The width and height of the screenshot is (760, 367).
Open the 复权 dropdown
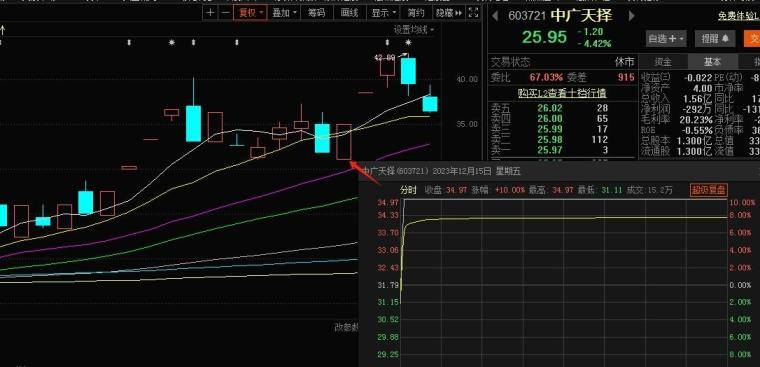(x=250, y=13)
